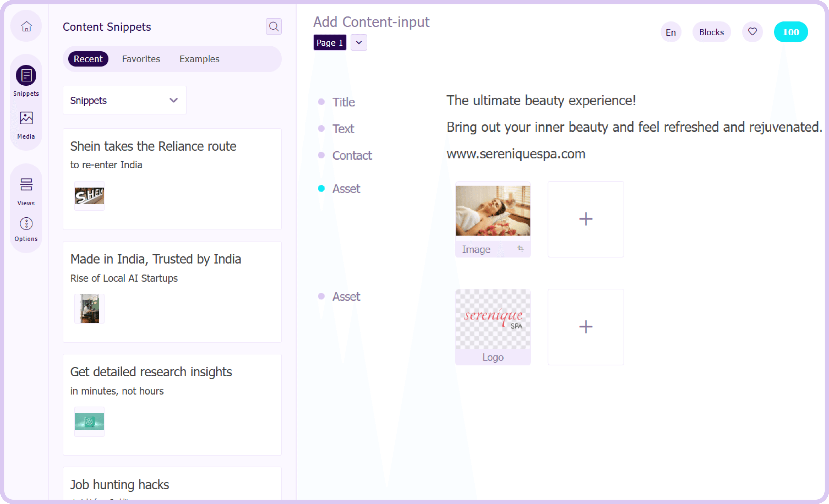Click the SHEIN snippet thumbnail
This screenshot has width=829, height=504.
(x=89, y=196)
